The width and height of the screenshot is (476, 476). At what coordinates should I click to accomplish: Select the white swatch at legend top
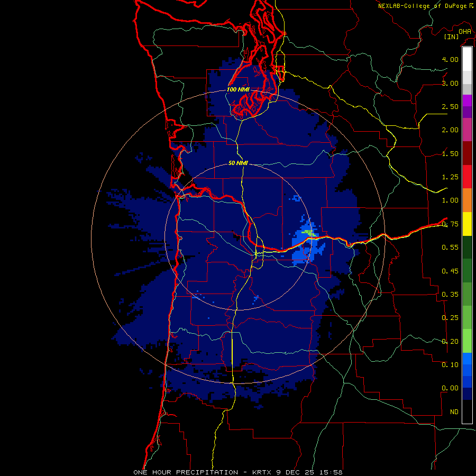tap(467, 59)
